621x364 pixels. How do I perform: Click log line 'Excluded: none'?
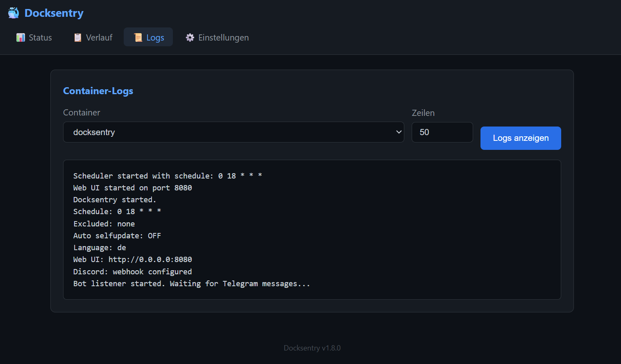104,224
